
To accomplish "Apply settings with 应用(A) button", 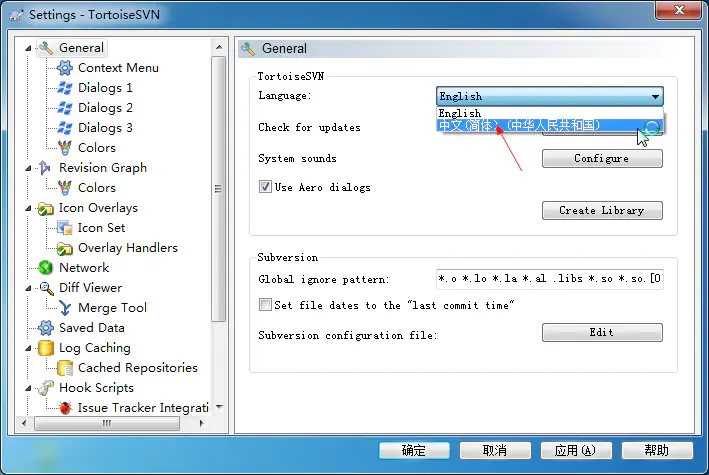I will click(x=576, y=451).
